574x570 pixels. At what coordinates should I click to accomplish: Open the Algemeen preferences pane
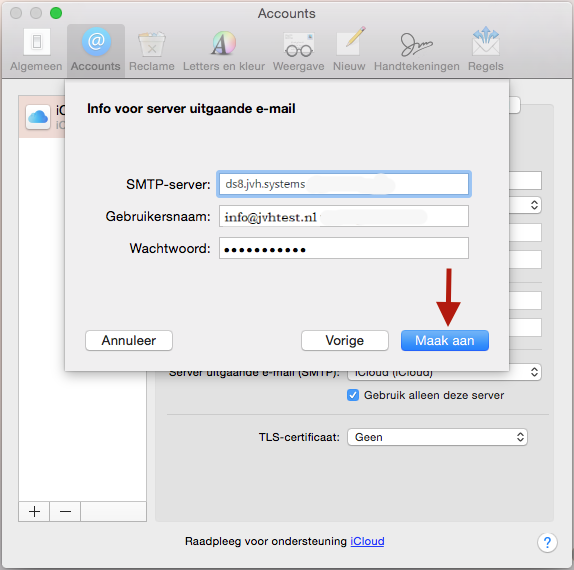(36, 50)
